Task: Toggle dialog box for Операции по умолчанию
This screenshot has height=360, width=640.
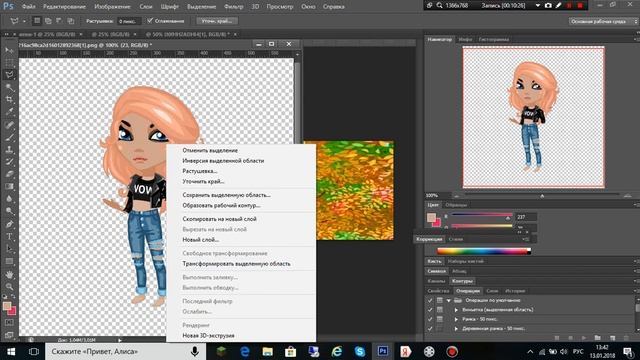Action: [x=440, y=300]
